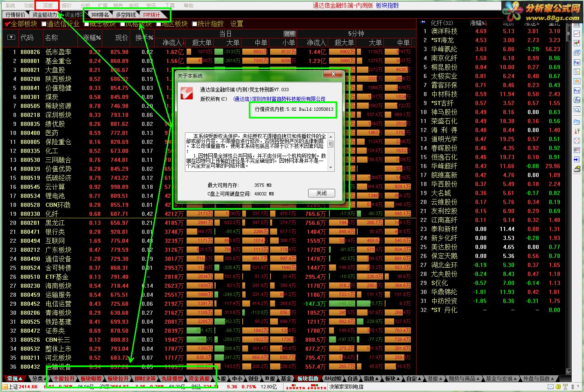Open the 帮助 menu
The image size is (584, 392).
coord(188,6)
